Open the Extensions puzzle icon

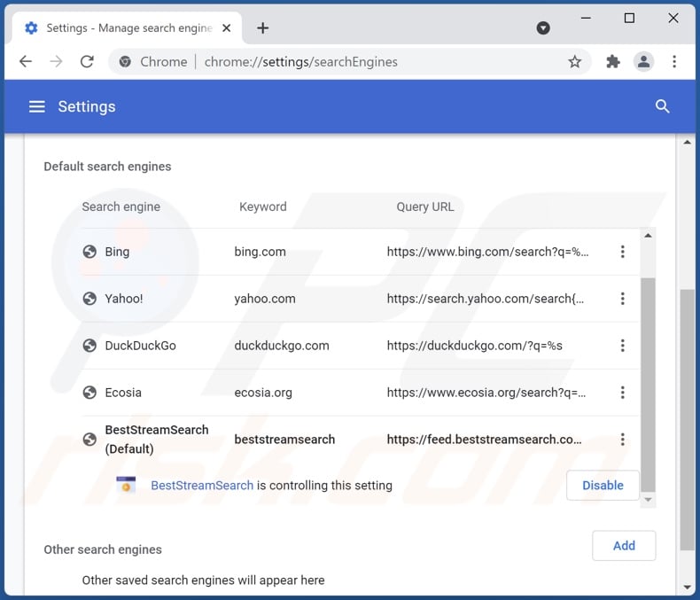point(613,62)
